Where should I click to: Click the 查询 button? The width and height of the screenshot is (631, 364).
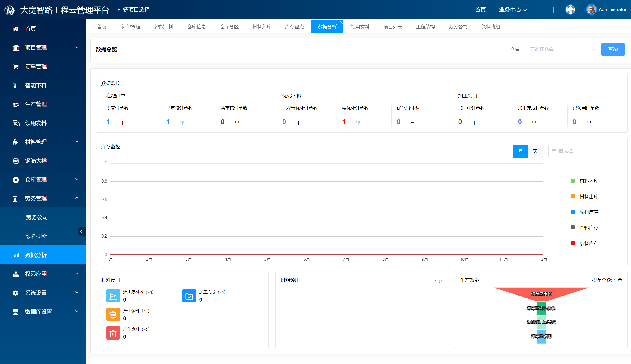pyautogui.click(x=613, y=49)
